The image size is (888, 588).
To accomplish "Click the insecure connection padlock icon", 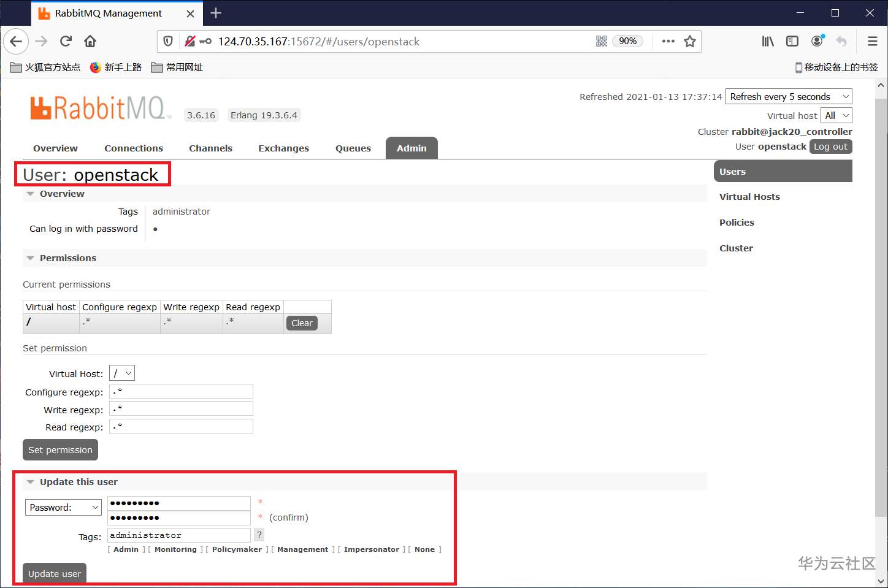I will click(x=190, y=41).
